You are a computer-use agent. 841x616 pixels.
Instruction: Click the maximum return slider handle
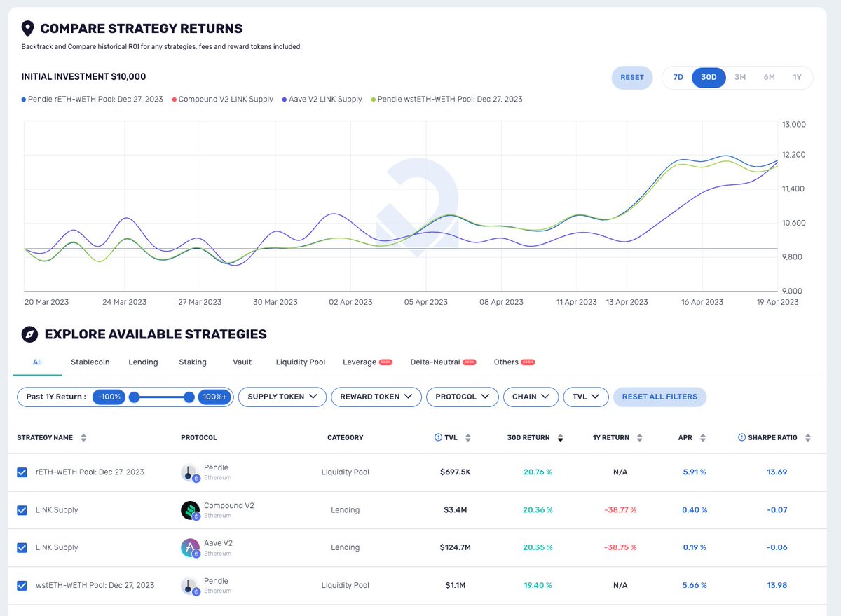click(189, 397)
